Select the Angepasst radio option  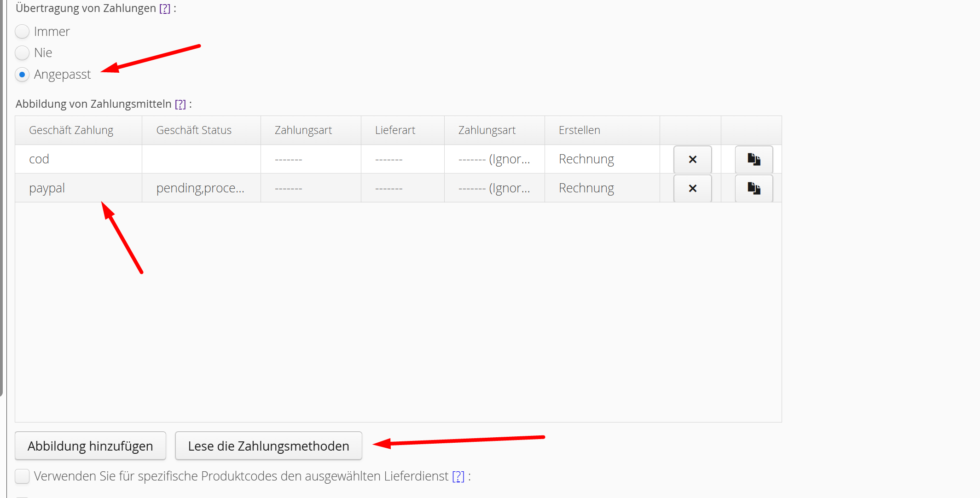point(22,75)
